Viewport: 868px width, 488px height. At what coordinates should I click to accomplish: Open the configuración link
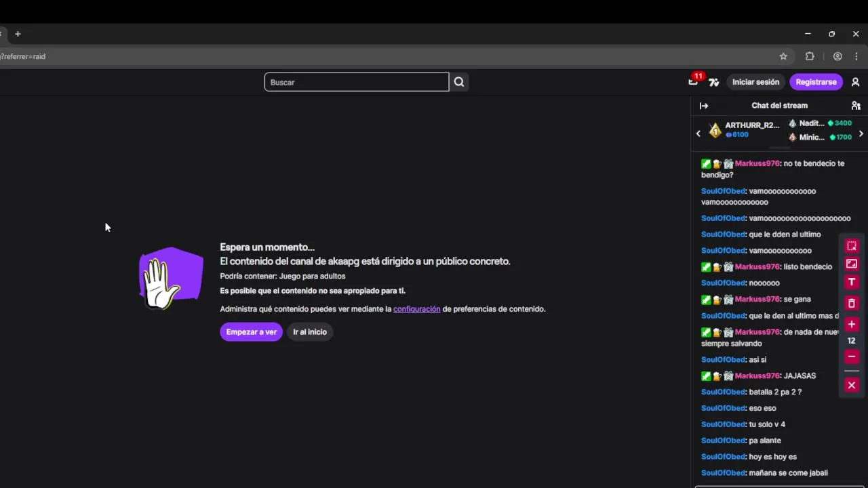click(416, 309)
